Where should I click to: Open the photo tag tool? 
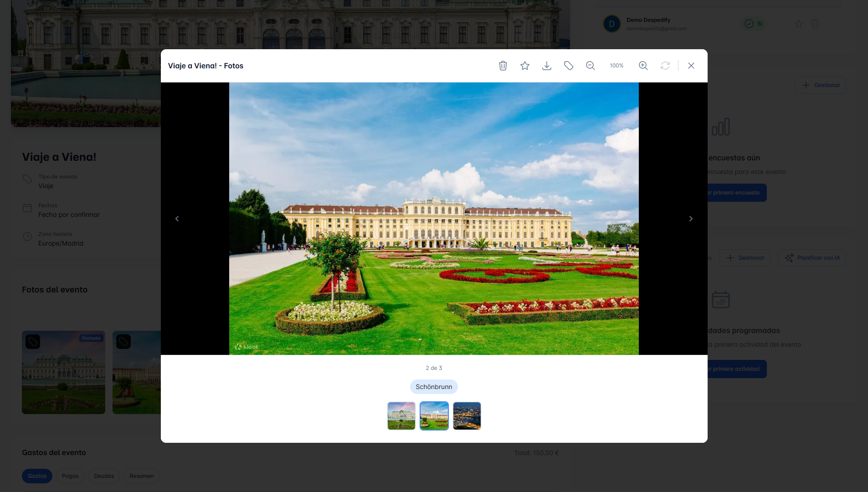tap(568, 66)
